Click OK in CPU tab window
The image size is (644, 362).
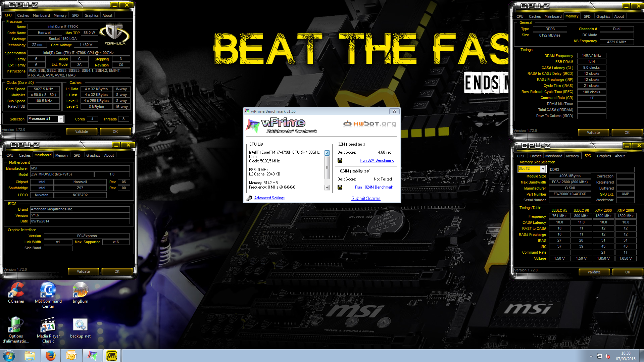coord(115,132)
